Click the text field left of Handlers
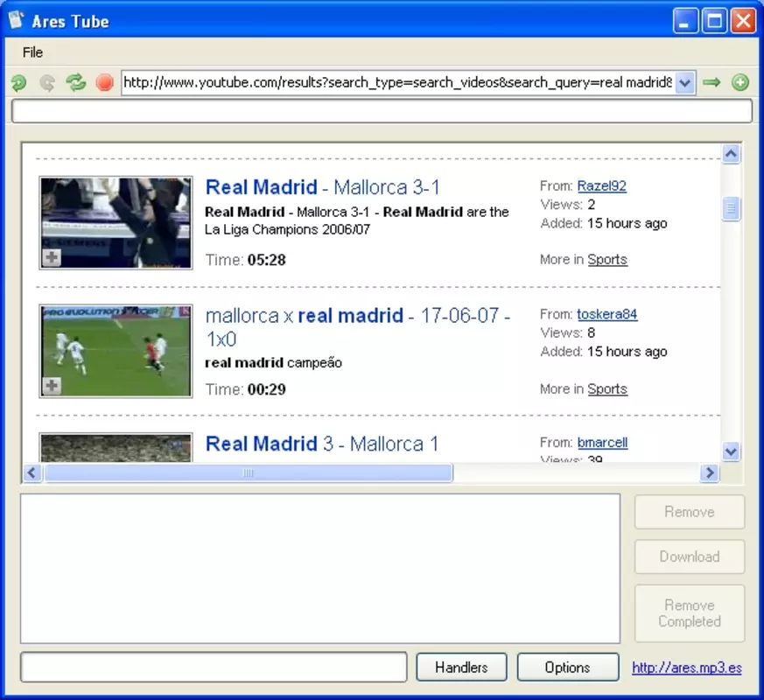This screenshot has height=700, width=764. 214,667
